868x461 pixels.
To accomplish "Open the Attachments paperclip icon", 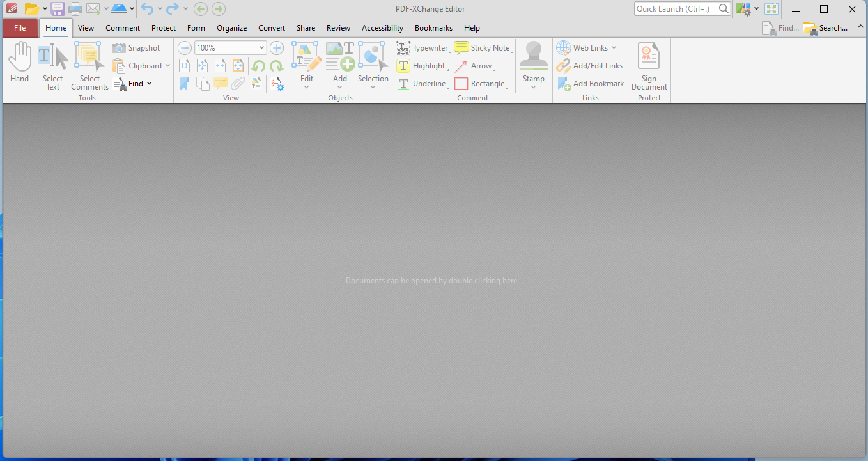I will [238, 84].
